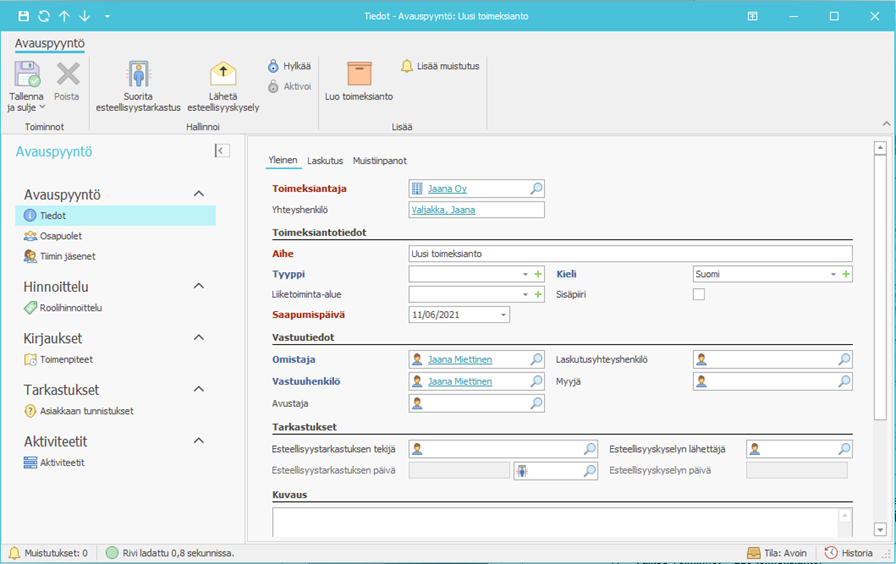896x564 pixels.
Task: Click the Luo toimeksianto box icon
Action: pyautogui.click(x=358, y=73)
